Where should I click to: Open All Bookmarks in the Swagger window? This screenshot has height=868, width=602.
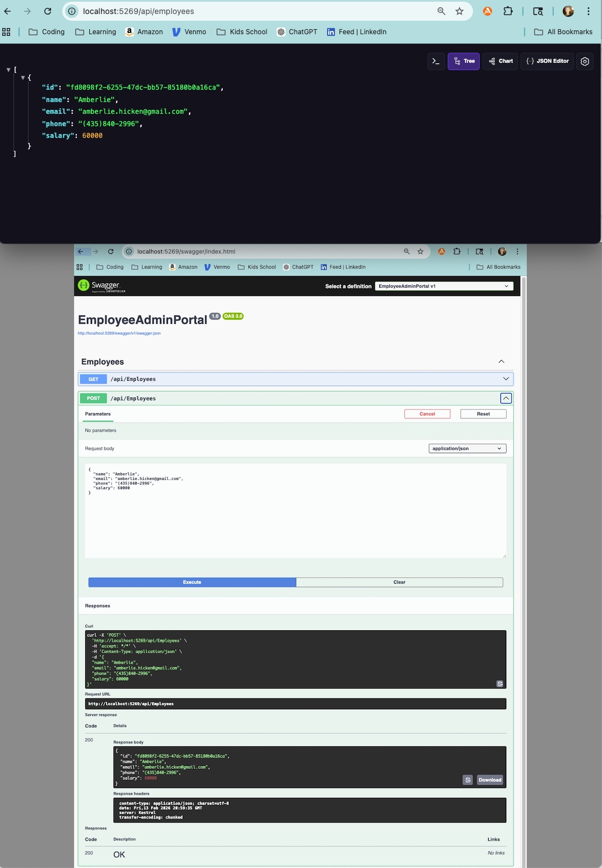coord(498,267)
